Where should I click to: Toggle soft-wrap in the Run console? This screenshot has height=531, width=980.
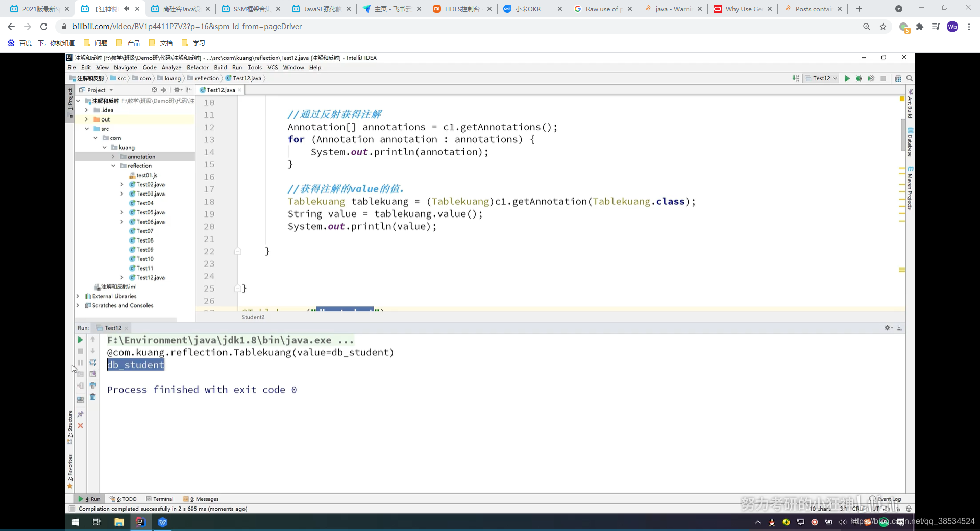tap(93, 363)
